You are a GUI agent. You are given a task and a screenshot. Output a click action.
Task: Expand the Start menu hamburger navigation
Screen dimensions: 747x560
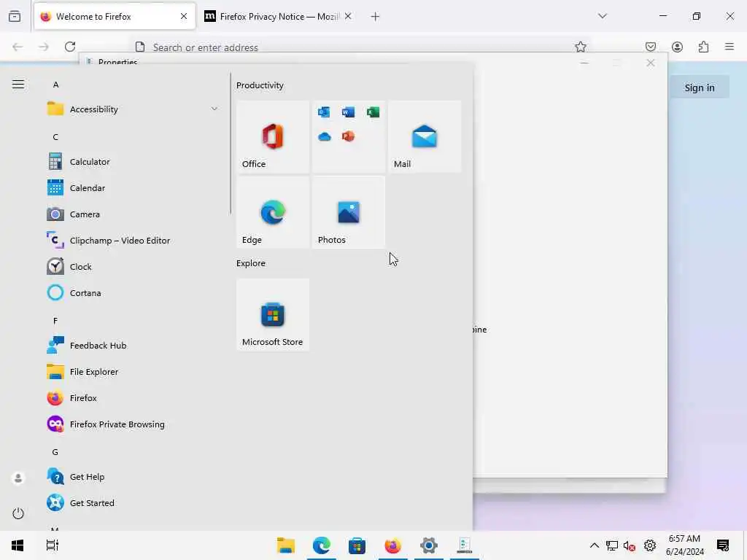pos(18,85)
